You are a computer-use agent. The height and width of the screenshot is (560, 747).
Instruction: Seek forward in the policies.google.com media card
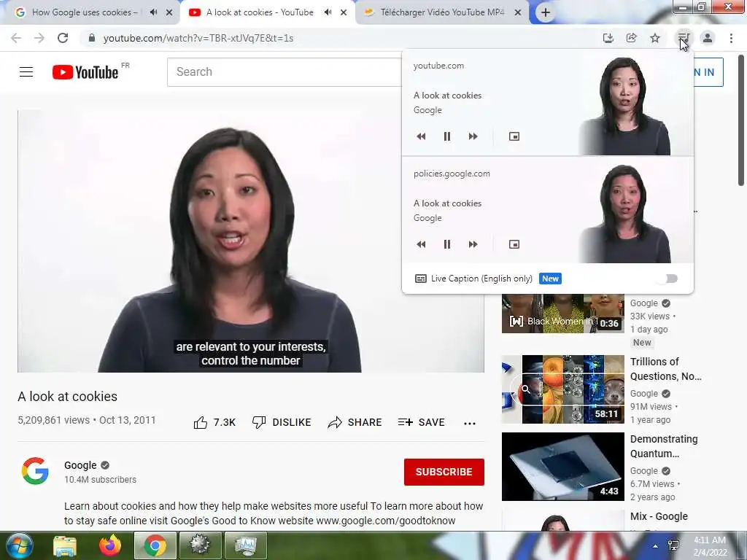(473, 244)
